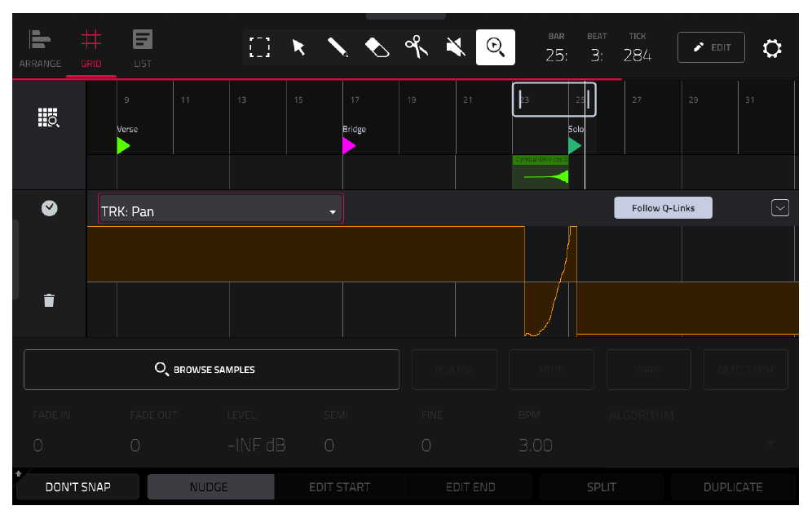Switch to the Arrange view tab
812x519 pixels.
point(40,49)
